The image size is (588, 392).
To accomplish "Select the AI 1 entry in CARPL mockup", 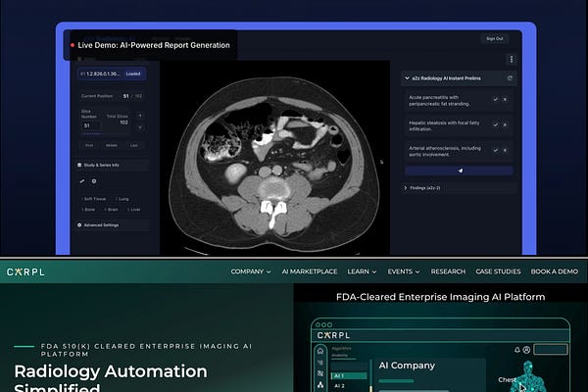I will tap(349, 376).
